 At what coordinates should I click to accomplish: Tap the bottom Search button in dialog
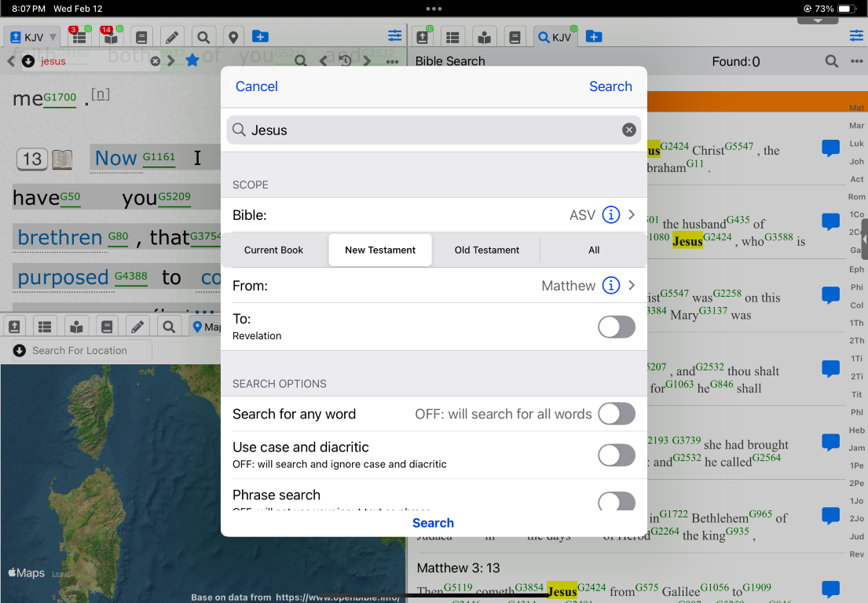(433, 523)
